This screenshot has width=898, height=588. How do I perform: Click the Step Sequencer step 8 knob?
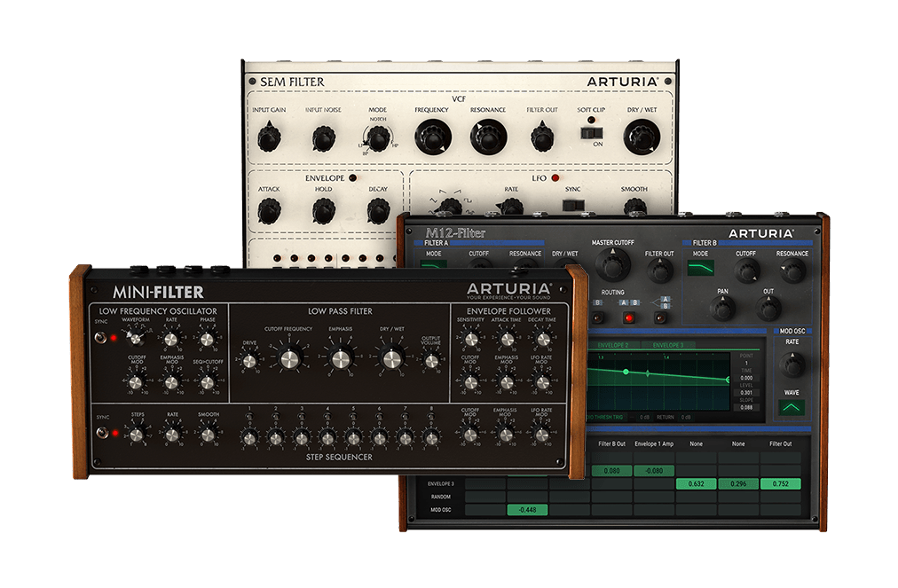431,439
